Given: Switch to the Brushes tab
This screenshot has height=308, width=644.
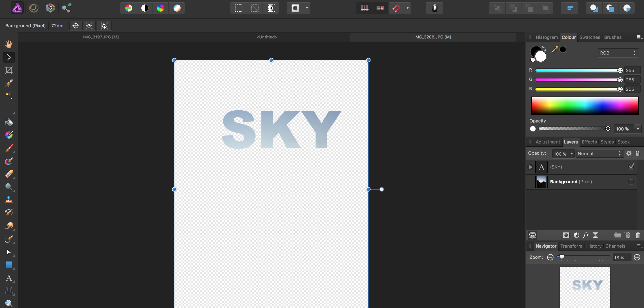Looking at the screenshot, I should [612, 37].
